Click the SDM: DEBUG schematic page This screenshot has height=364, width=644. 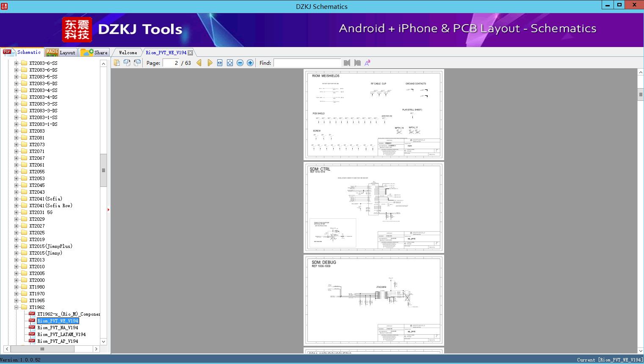(374, 300)
